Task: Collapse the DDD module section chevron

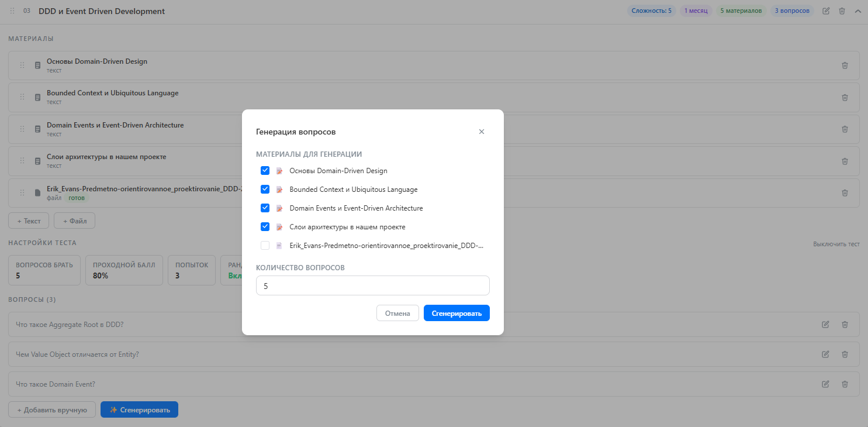Action: (x=858, y=11)
